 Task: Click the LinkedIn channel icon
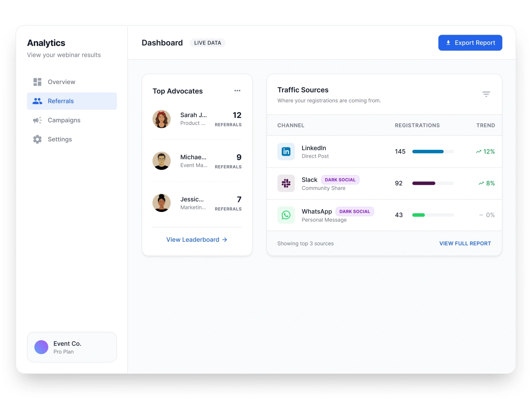[286, 152]
